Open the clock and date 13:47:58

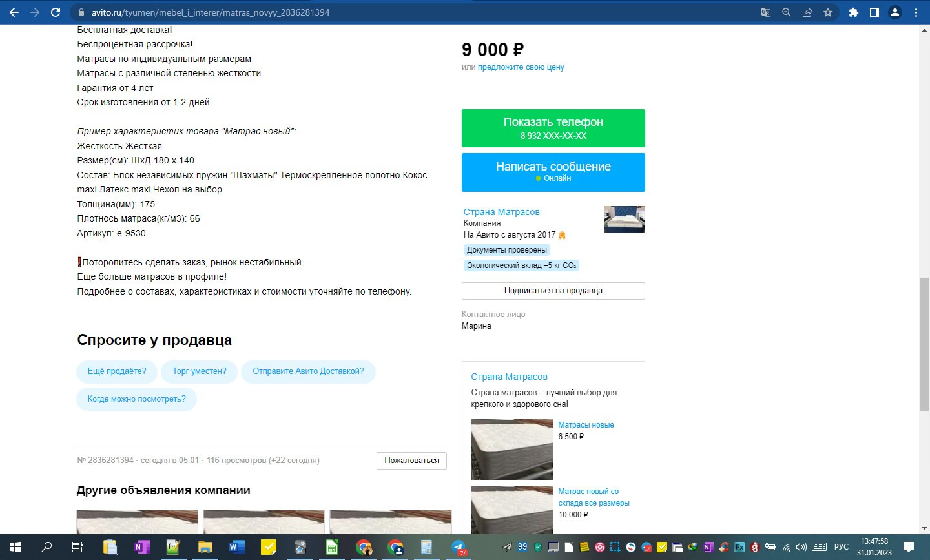coord(874,547)
